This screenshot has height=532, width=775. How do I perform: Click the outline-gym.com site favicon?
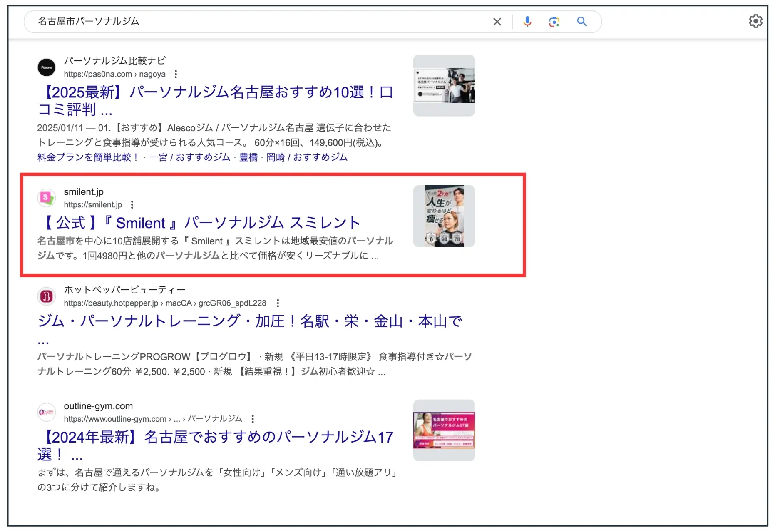coord(47,412)
